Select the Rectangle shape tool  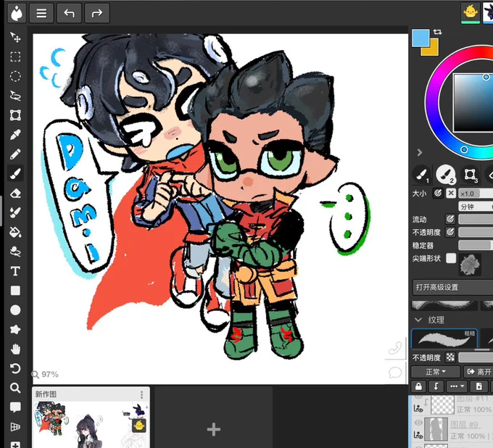coord(15,291)
